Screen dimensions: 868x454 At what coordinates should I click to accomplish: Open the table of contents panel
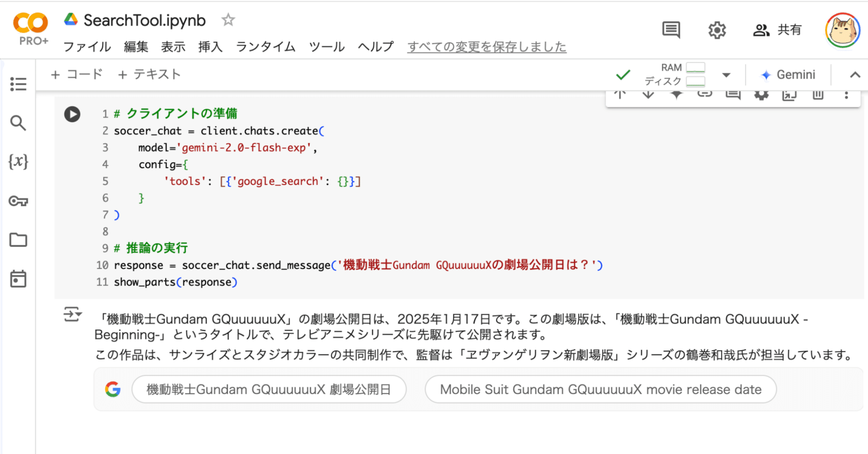tap(18, 84)
